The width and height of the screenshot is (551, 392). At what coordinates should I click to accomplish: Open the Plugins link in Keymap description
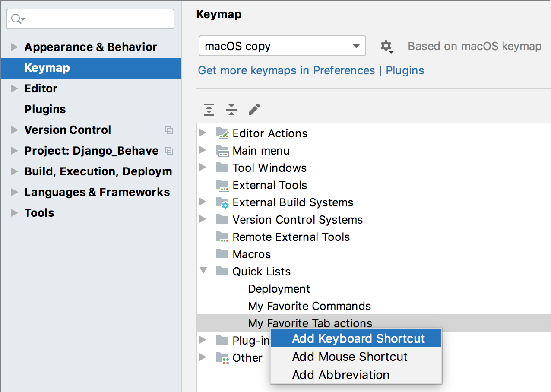[405, 70]
